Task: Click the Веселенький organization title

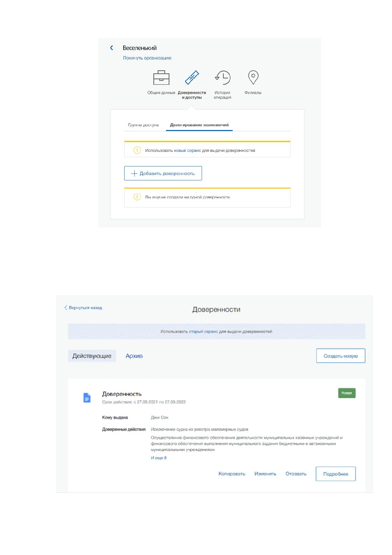Action: [140, 48]
